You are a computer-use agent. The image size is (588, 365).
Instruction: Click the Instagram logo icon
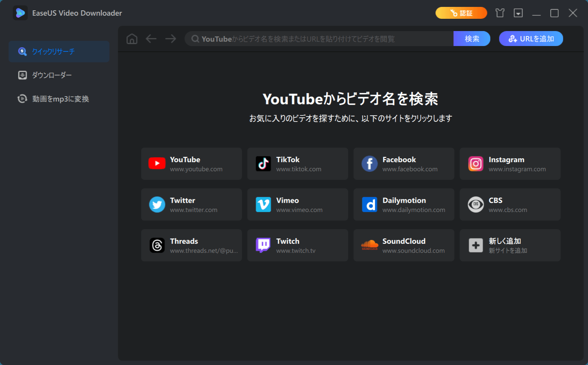click(x=476, y=164)
